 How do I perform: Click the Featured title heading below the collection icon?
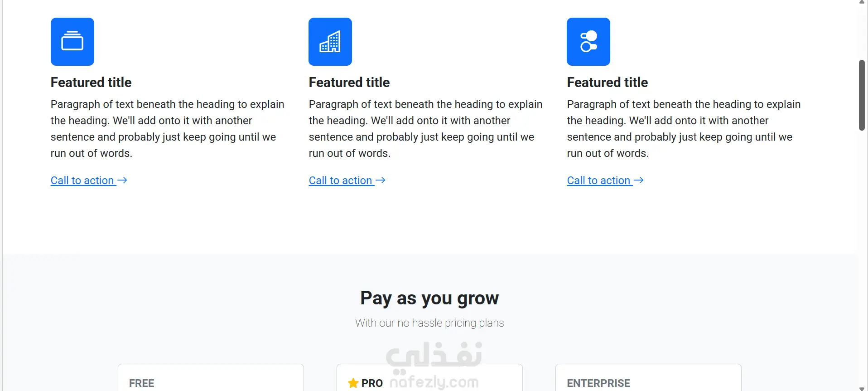[x=91, y=83]
